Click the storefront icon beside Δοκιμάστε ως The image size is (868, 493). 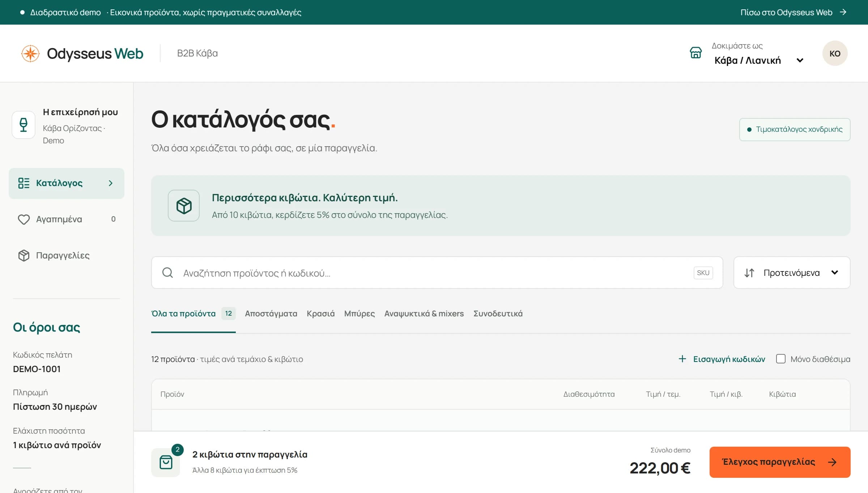[x=695, y=53]
